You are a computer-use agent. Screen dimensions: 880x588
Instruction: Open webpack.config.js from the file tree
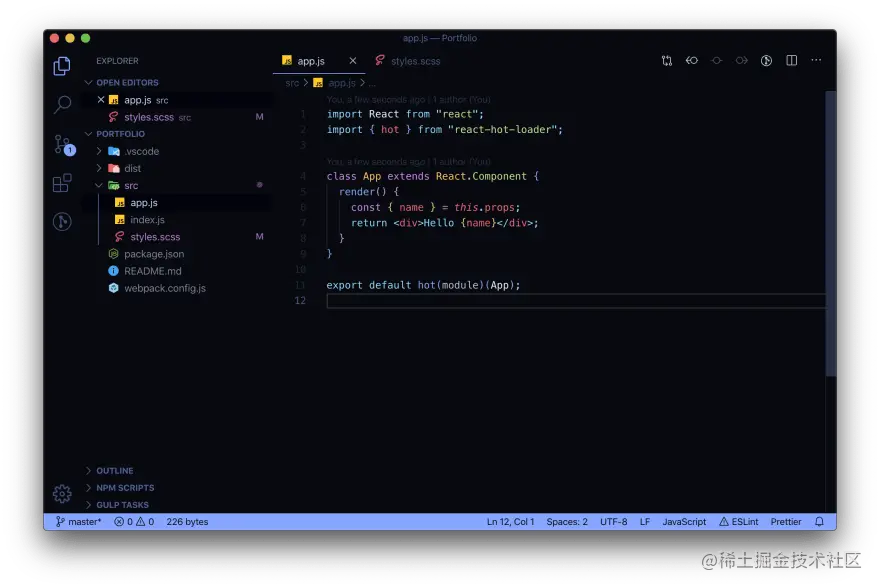(x=164, y=288)
